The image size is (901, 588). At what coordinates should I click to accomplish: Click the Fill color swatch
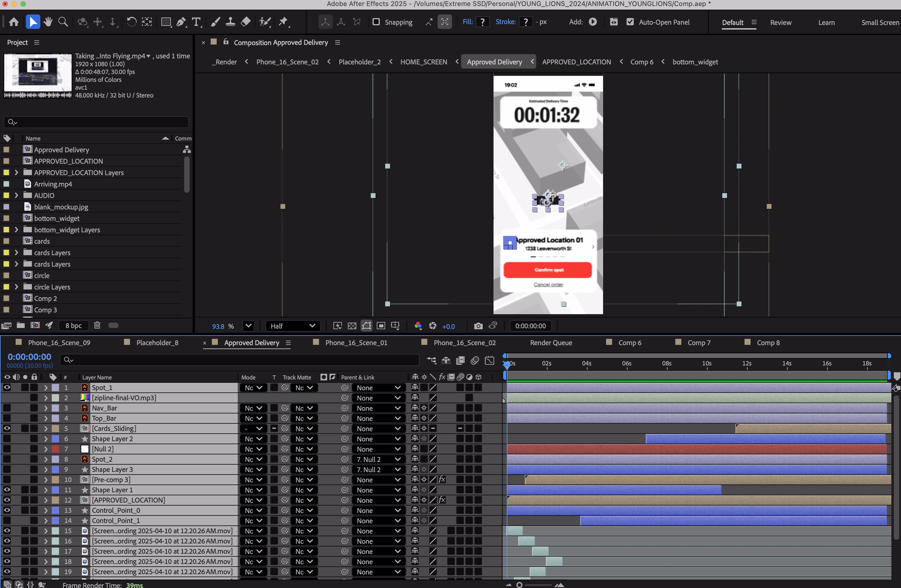(x=482, y=22)
